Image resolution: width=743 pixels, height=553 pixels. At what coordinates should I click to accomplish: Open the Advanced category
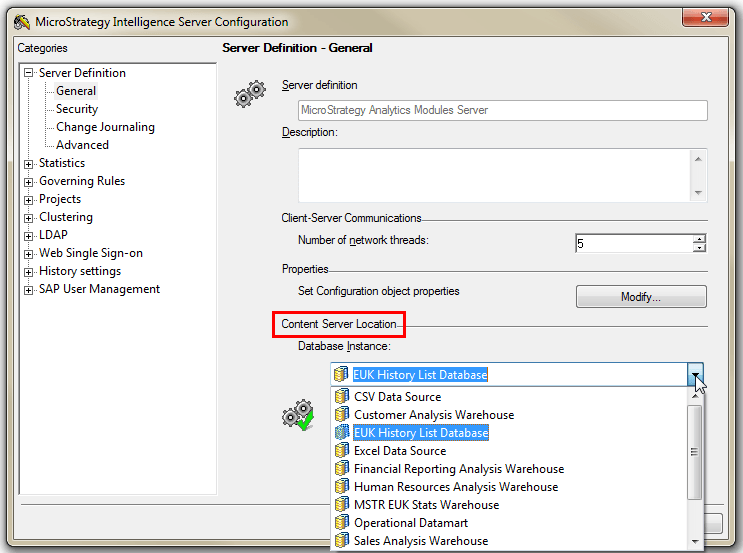point(82,145)
